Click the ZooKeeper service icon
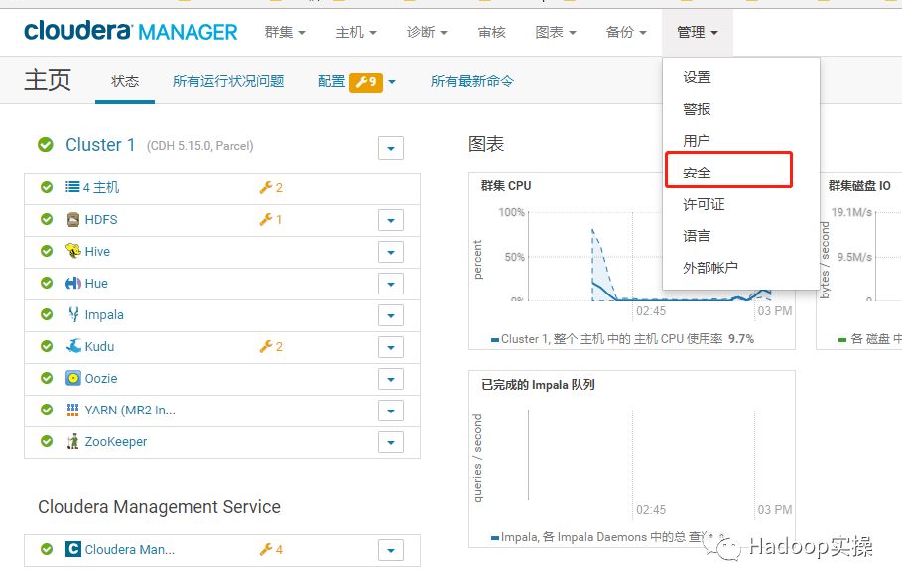Screen dimensions: 902x588 (x=73, y=441)
